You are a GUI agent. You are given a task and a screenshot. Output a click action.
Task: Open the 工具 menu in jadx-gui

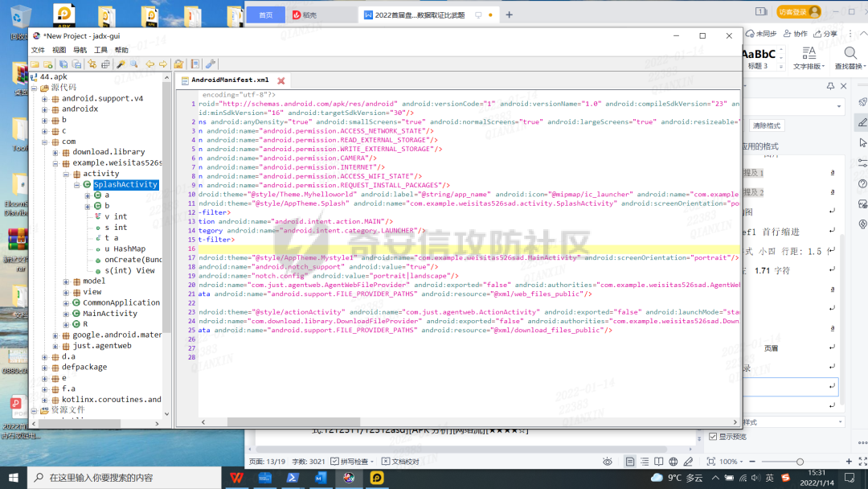100,50
